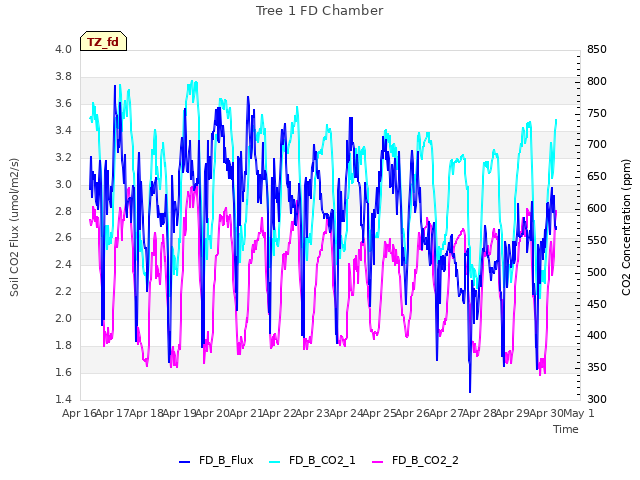The image size is (640, 480).
Task: Click the 2.0 left axis tick value
Action: 64,318
